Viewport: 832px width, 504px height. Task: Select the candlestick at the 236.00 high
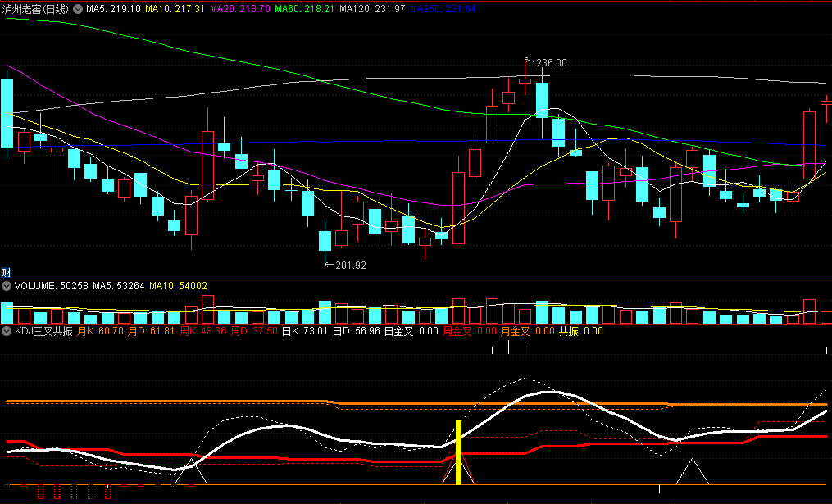(525, 77)
